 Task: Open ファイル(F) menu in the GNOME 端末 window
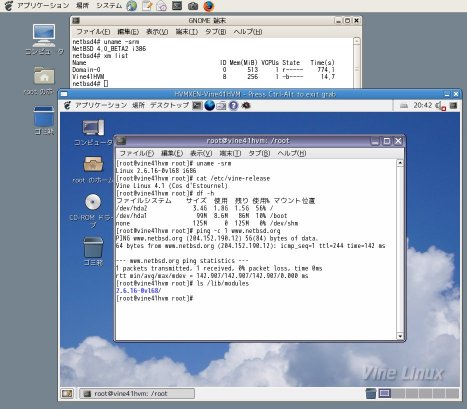click(x=93, y=32)
